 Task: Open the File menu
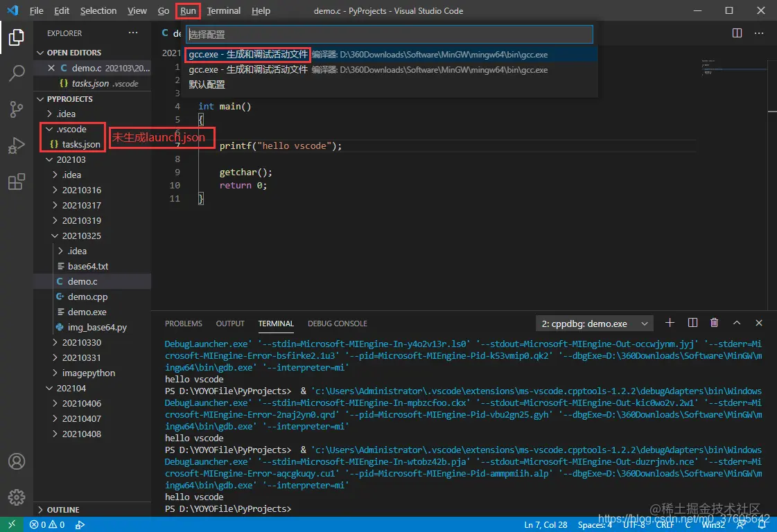tap(36, 11)
